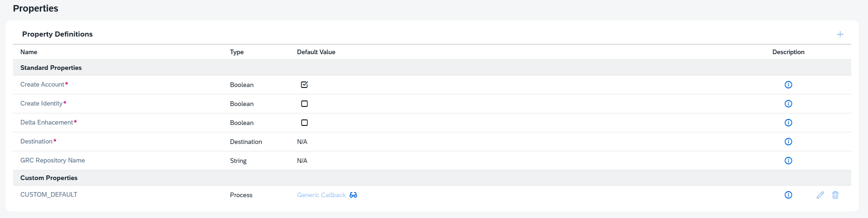868x218 pixels.
Task: Open the Generic Callback link
Action: click(x=321, y=195)
